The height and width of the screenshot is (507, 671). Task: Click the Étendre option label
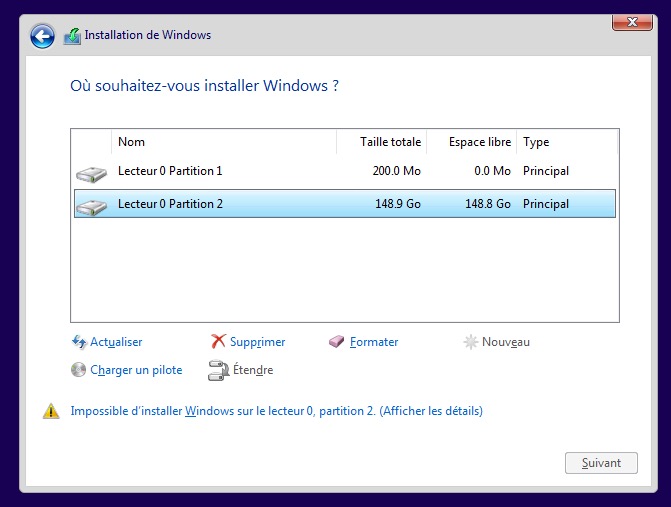[x=253, y=370]
